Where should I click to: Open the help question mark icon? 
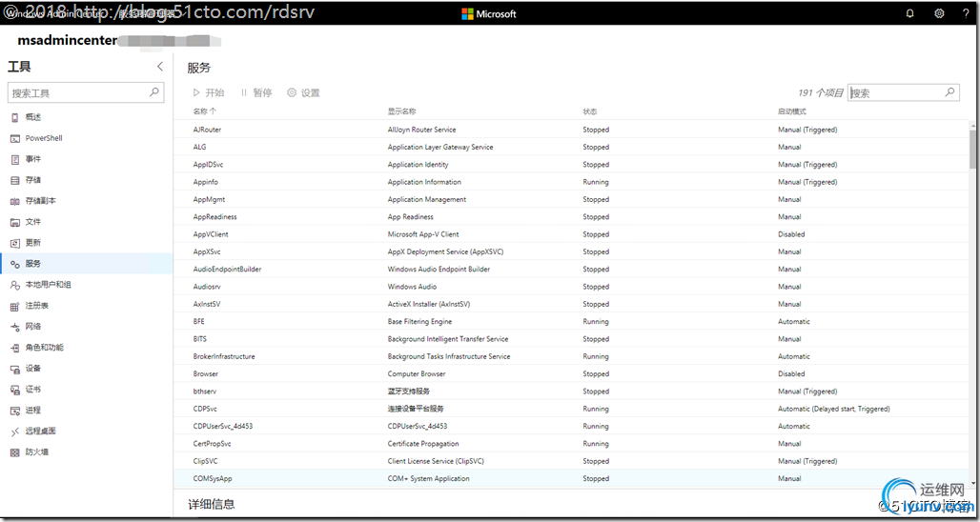pos(966,13)
